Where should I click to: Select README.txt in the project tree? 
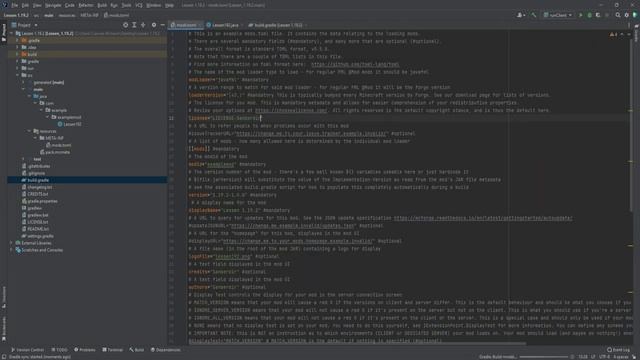(35, 229)
